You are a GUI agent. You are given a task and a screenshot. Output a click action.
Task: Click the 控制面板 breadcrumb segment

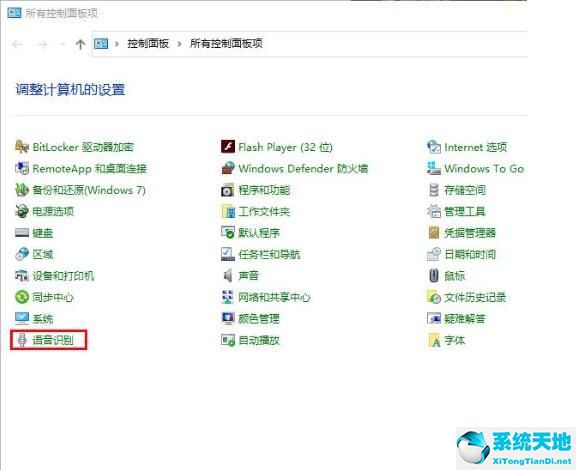point(148,43)
